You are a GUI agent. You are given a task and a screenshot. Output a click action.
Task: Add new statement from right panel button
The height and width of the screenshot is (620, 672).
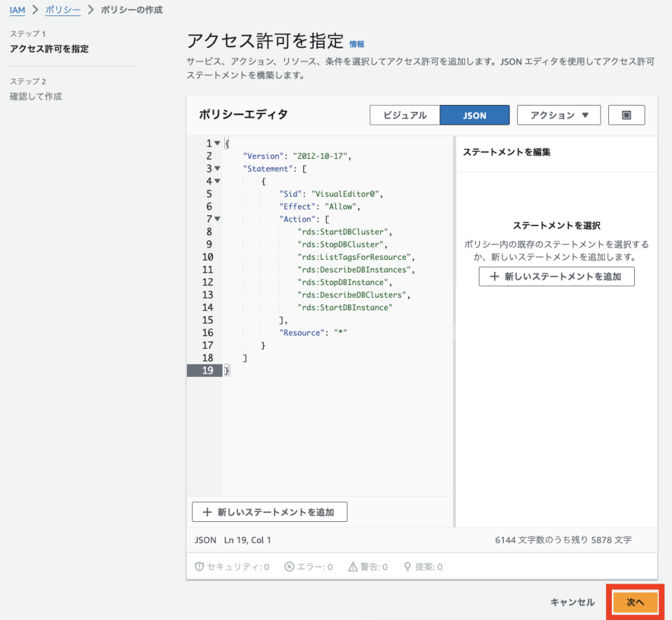pyautogui.click(x=556, y=276)
